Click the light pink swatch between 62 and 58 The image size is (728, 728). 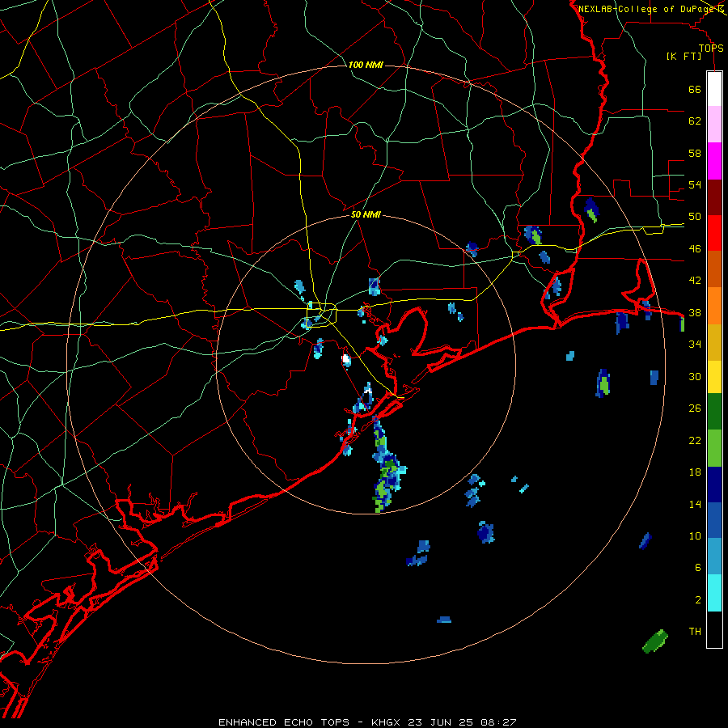(x=714, y=125)
